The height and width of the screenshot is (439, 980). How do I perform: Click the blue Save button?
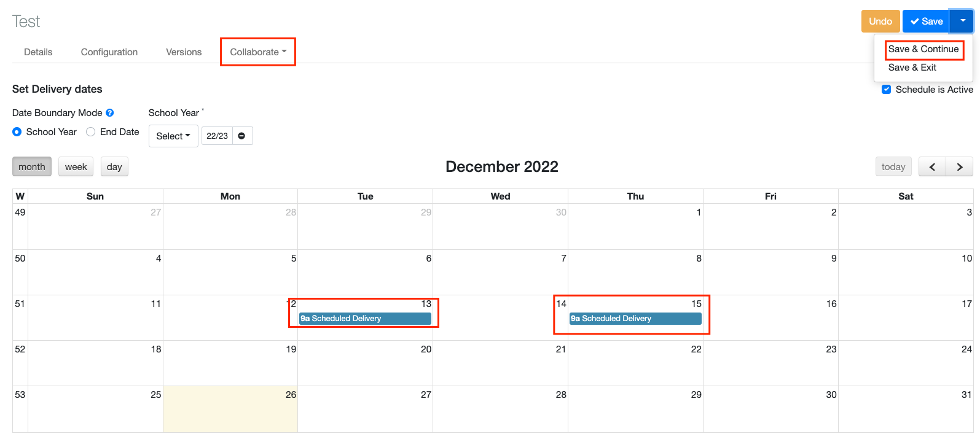(927, 21)
